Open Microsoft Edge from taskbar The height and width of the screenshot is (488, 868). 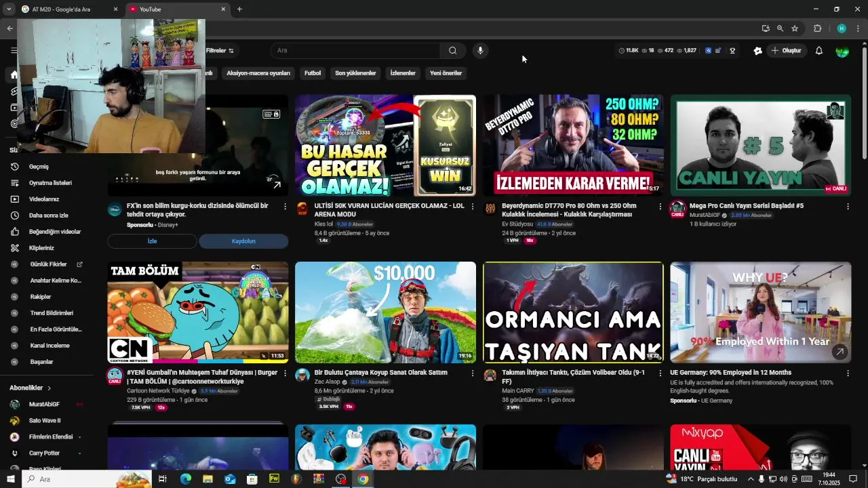[x=185, y=479]
